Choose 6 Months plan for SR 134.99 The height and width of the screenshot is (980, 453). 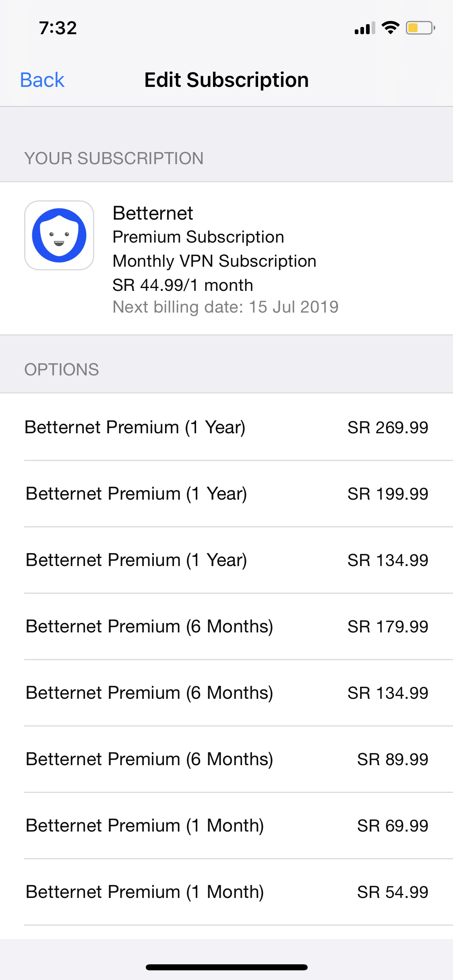[226, 693]
